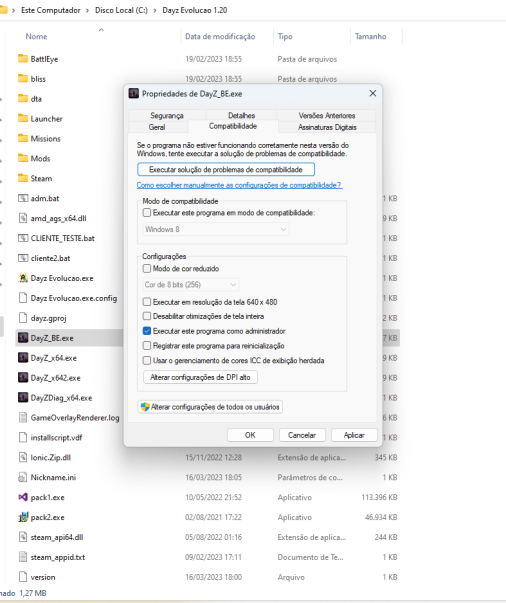Click the properties dialog title icon
Image resolution: width=506 pixels, height=603 pixels.
(133, 93)
